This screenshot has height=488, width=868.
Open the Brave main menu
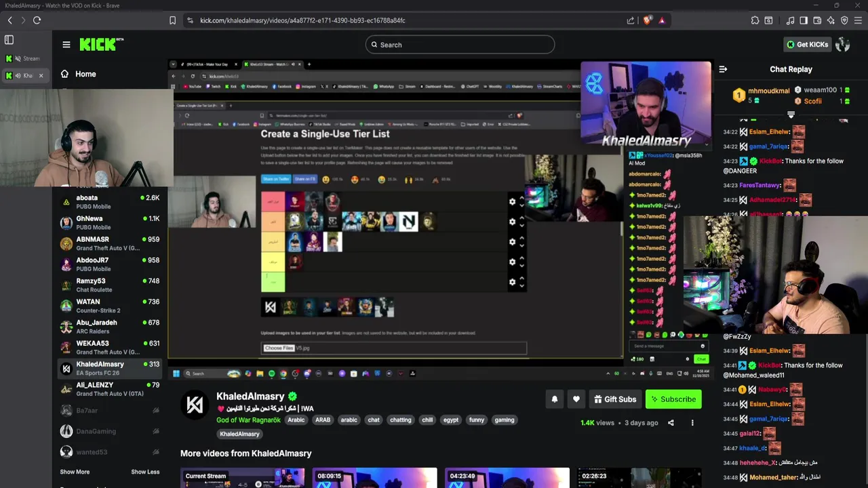pyautogui.click(x=858, y=20)
